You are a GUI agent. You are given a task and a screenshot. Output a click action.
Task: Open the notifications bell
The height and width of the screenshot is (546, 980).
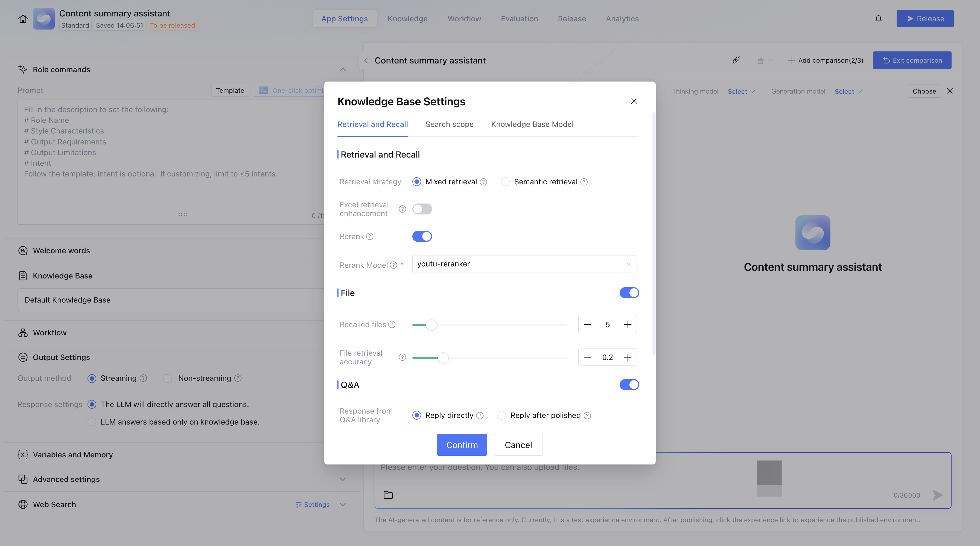tap(878, 19)
